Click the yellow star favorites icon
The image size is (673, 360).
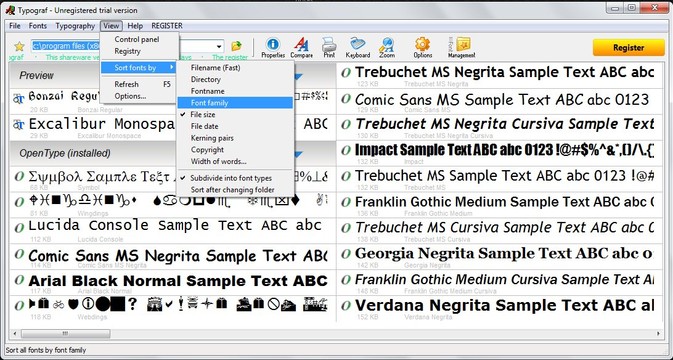[19, 46]
